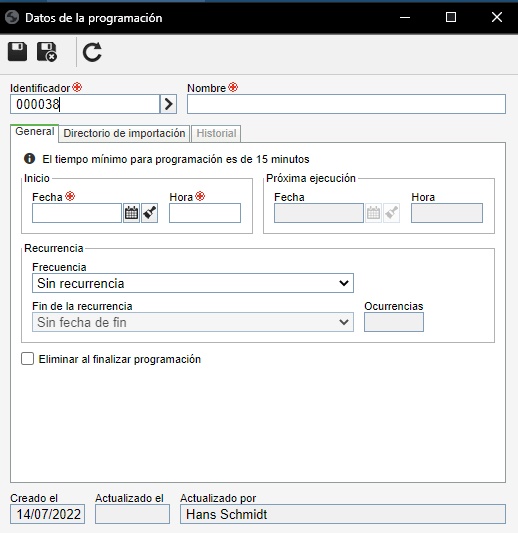
Task: Open the Frecuencia dropdown
Action: 193,283
